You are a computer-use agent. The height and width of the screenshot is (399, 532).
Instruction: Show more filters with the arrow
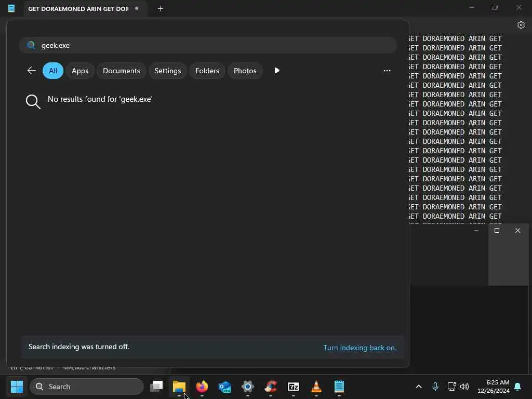coord(277,71)
